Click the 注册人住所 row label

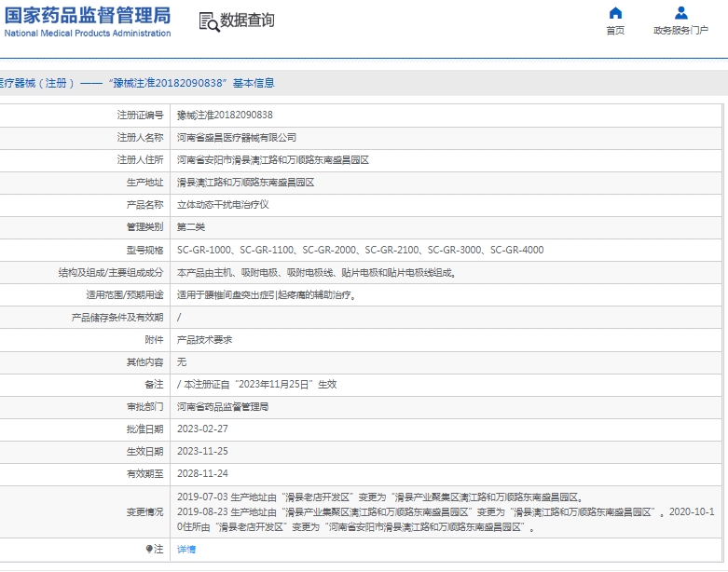140,160
